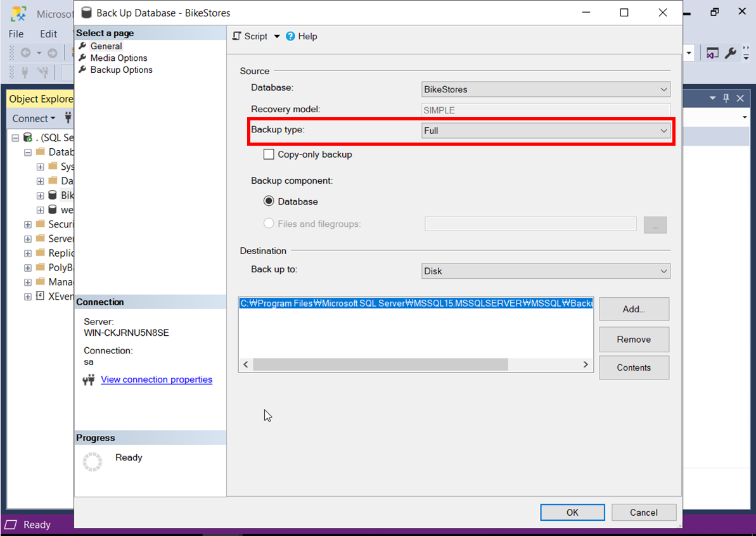The width and height of the screenshot is (756, 536).
Task: Expand the XEvent Profiler node
Action: 28,297
